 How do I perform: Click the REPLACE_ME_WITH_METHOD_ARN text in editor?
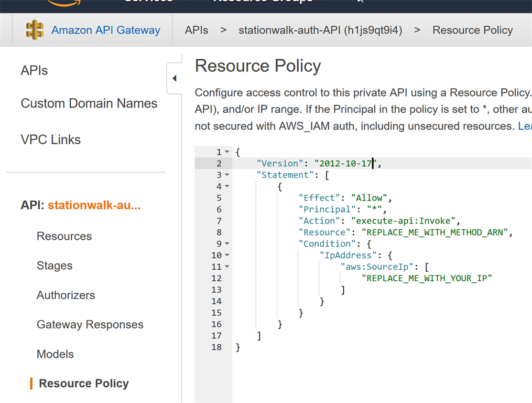point(436,232)
